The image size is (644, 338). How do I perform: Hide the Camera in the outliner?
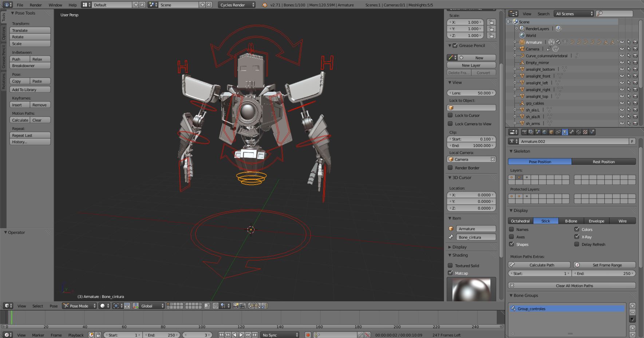pyautogui.click(x=622, y=49)
